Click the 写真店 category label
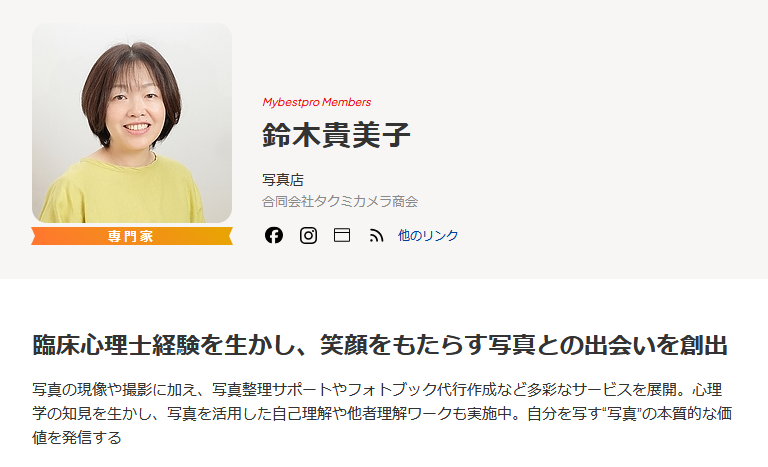The height and width of the screenshot is (467, 768). coord(283,180)
